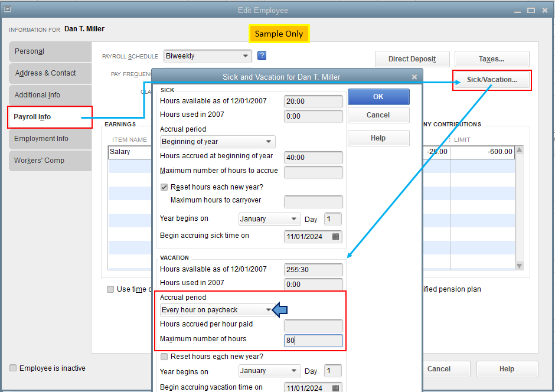Click the -600.00 limit cell
Viewport: 555px width, 392px height.
tap(482, 152)
